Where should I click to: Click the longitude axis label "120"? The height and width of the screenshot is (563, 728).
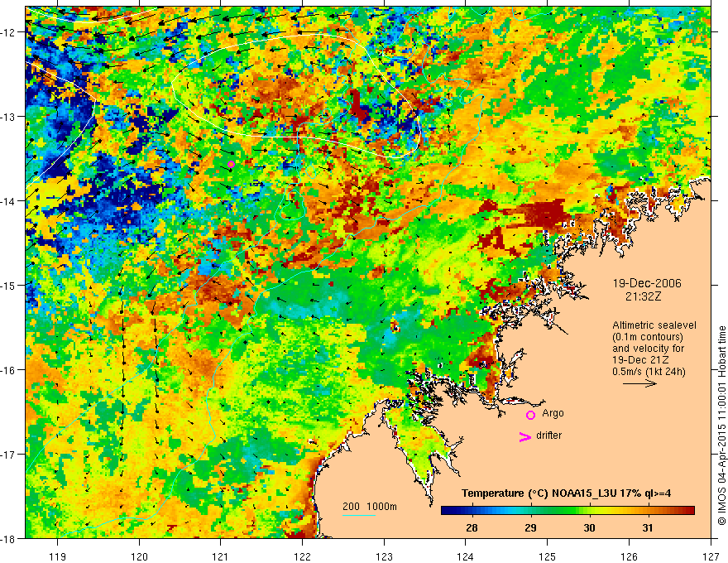[x=139, y=556]
